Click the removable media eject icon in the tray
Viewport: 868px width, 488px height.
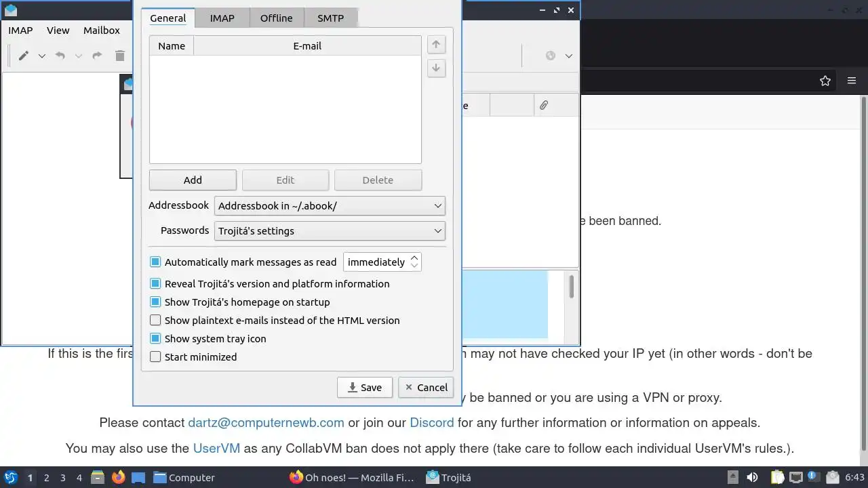click(733, 477)
